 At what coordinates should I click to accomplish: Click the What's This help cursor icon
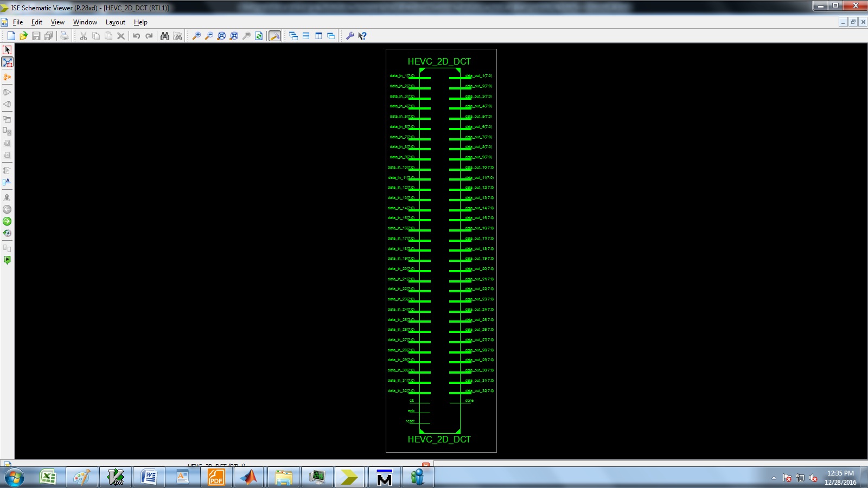pyautogui.click(x=362, y=36)
